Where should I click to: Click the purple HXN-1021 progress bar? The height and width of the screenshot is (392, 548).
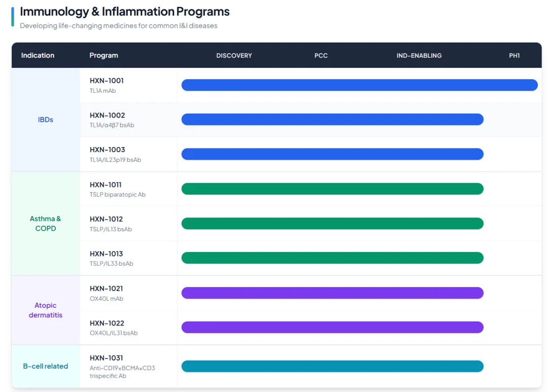tap(332, 293)
